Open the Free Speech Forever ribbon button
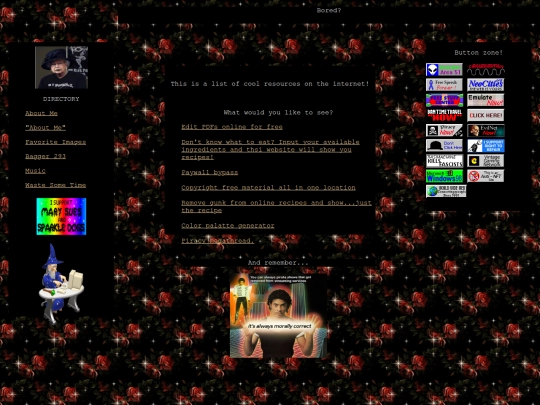The width and height of the screenshot is (540, 405). coord(444,85)
